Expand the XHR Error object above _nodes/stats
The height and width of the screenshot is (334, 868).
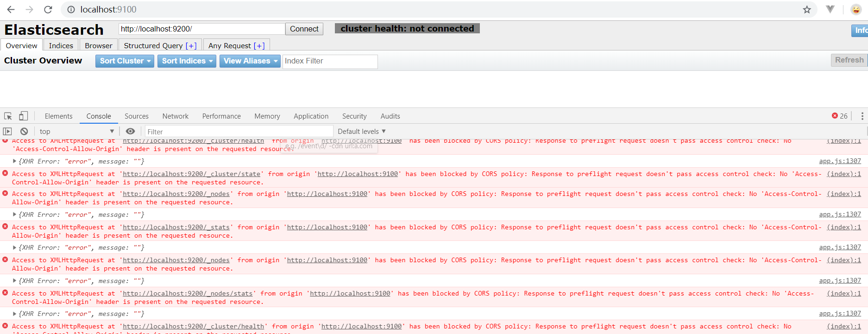click(14, 281)
